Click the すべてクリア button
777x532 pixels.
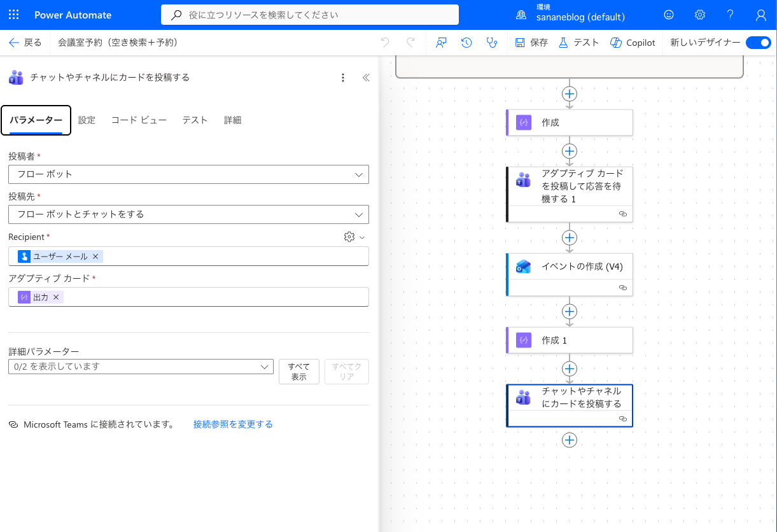point(347,372)
